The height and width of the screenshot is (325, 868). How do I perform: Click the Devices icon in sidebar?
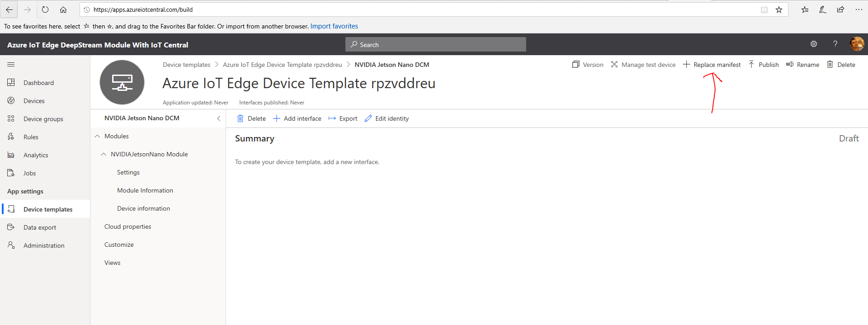[11, 100]
